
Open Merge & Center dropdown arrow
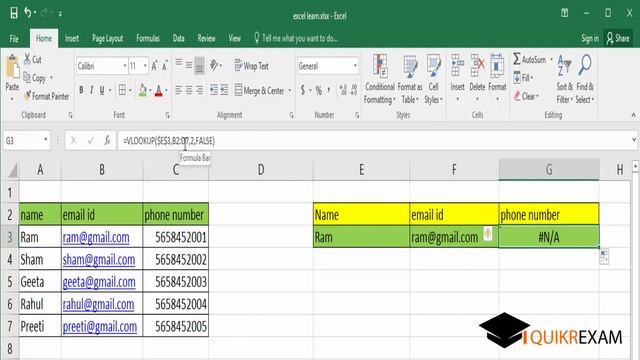290,91
